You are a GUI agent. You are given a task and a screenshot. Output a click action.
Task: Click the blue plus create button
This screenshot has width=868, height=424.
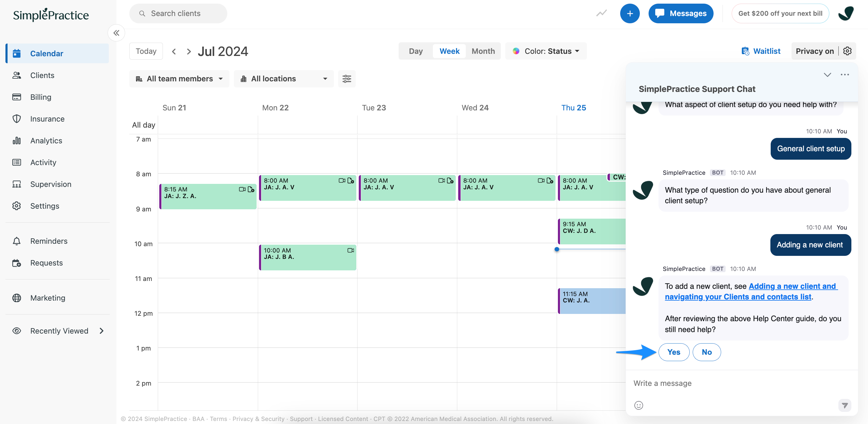630,14
